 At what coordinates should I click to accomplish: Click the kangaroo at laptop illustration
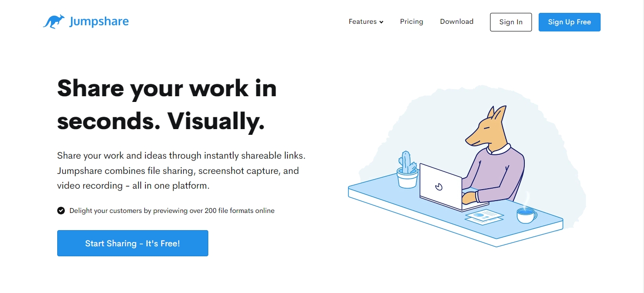tap(467, 167)
